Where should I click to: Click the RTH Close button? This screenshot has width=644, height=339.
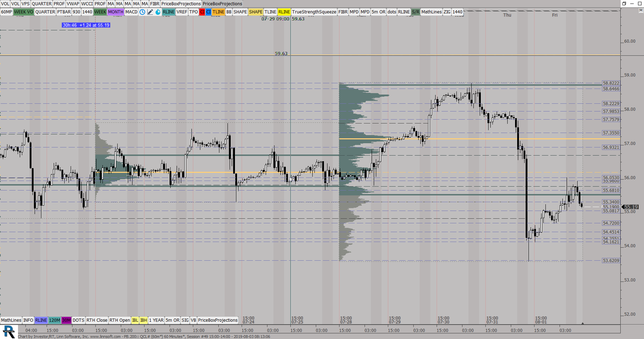pos(97,320)
